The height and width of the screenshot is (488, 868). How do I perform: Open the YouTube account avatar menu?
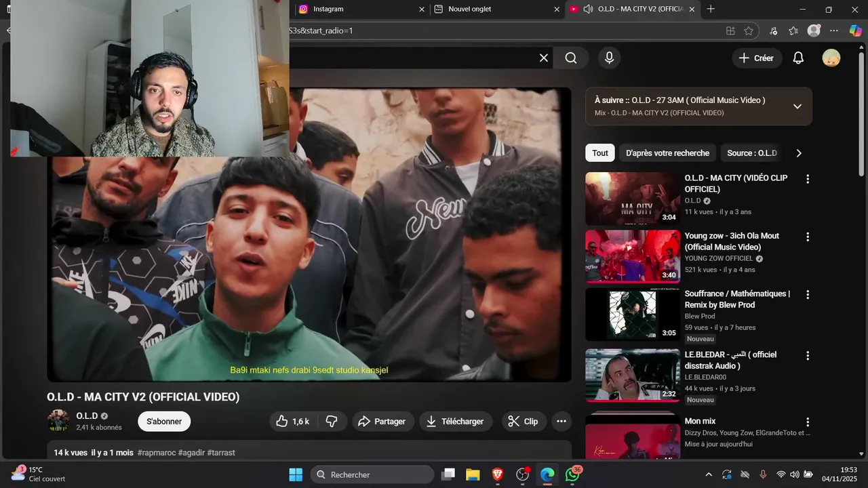(x=831, y=58)
